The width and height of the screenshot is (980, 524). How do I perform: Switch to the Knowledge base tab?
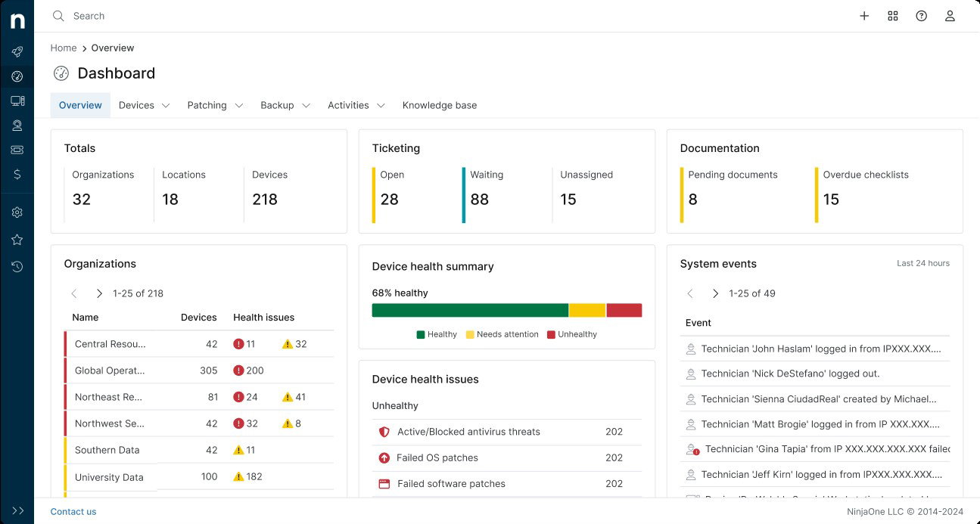(439, 105)
